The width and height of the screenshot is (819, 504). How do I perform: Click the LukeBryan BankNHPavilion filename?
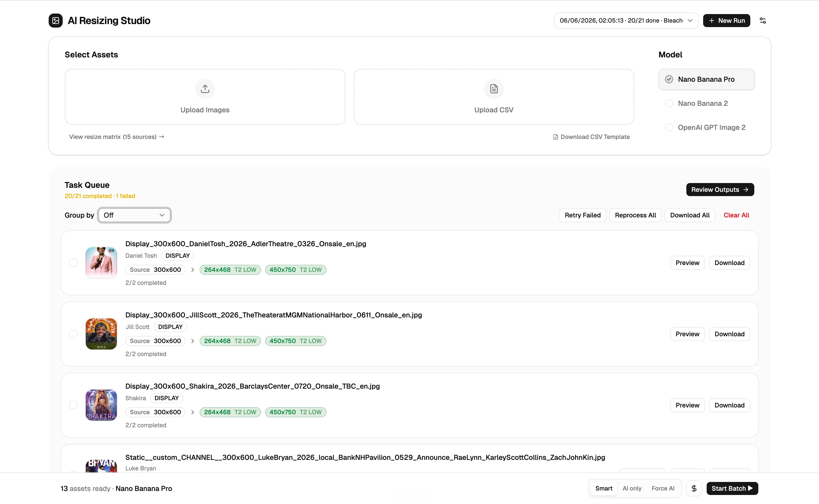pos(365,457)
